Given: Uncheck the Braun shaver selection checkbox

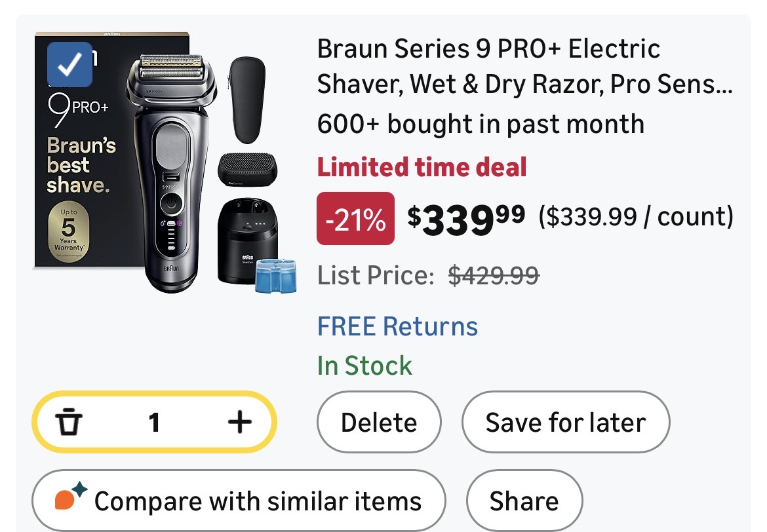Looking at the screenshot, I should point(70,64).
